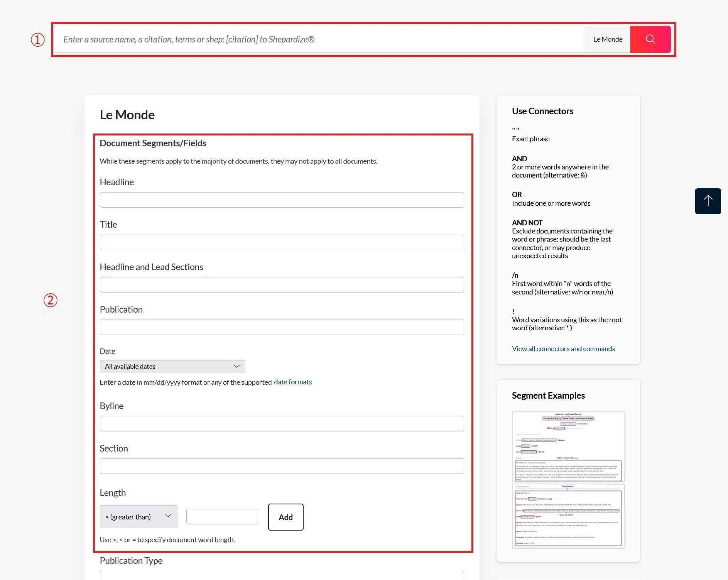728x580 pixels.
Task: Open the date formats link
Action: [293, 382]
